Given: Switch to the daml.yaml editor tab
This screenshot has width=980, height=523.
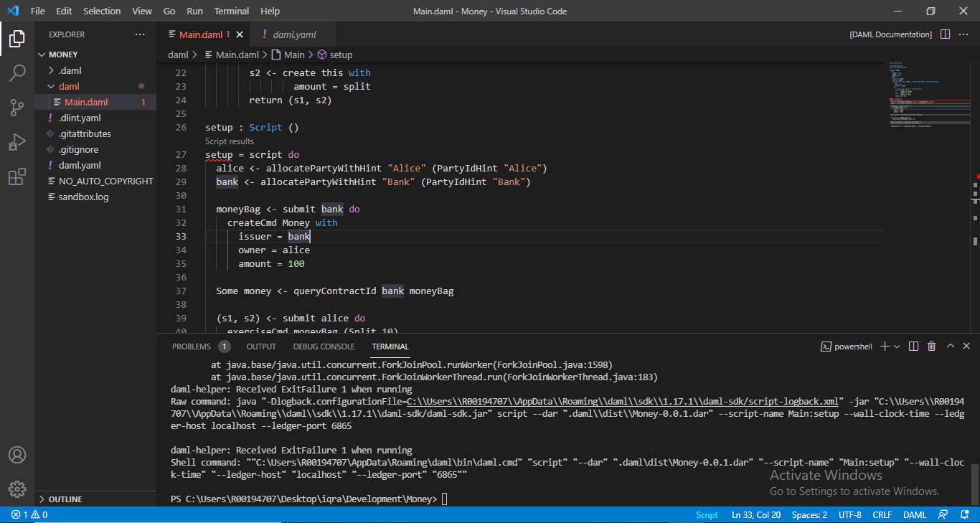Looking at the screenshot, I should coord(294,34).
